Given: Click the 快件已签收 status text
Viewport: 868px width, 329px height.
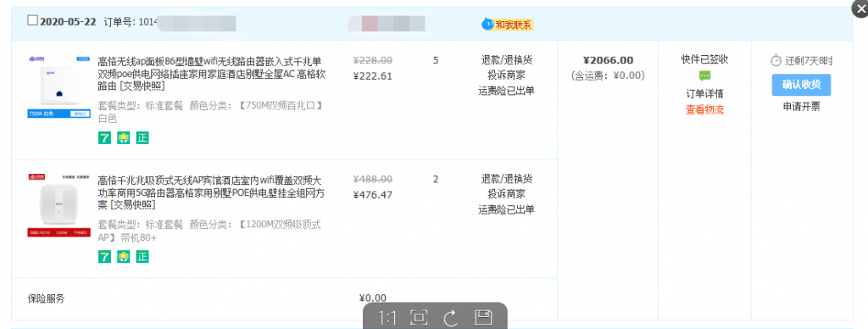Looking at the screenshot, I should click(704, 60).
